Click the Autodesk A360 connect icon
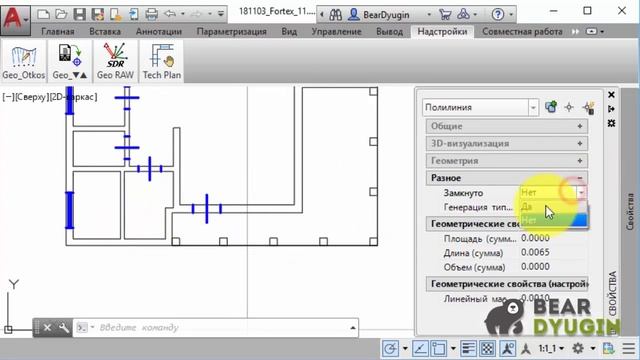This screenshot has height=360, width=640. click(x=463, y=15)
